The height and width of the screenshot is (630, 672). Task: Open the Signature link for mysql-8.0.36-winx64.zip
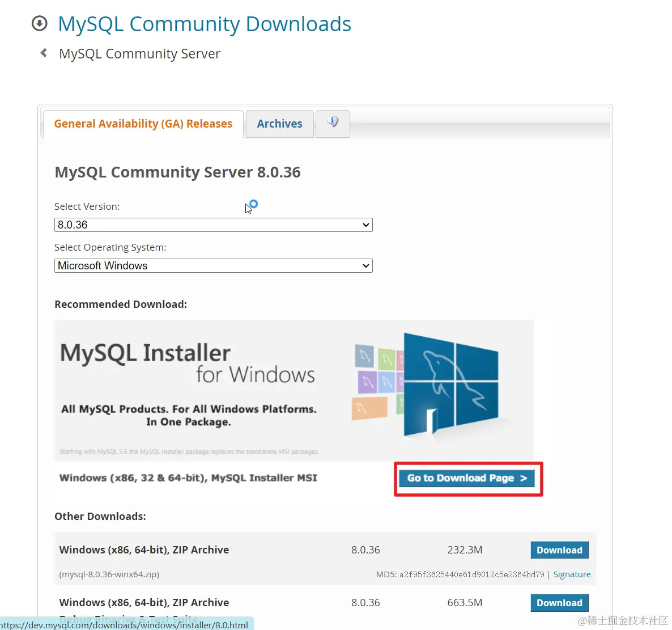572,574
